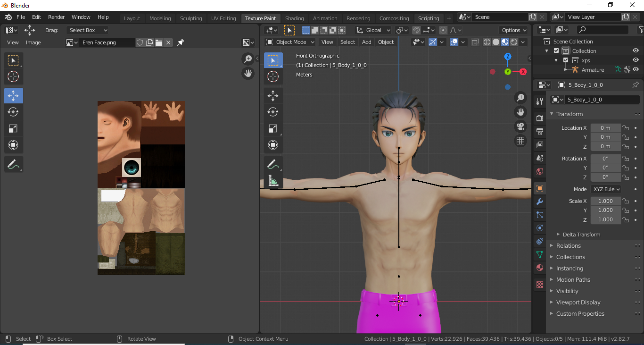Open the rotation Mode XYZ Euler dropdown
Image resolution: width=644 pixels, height=345 pixels.
606,189
